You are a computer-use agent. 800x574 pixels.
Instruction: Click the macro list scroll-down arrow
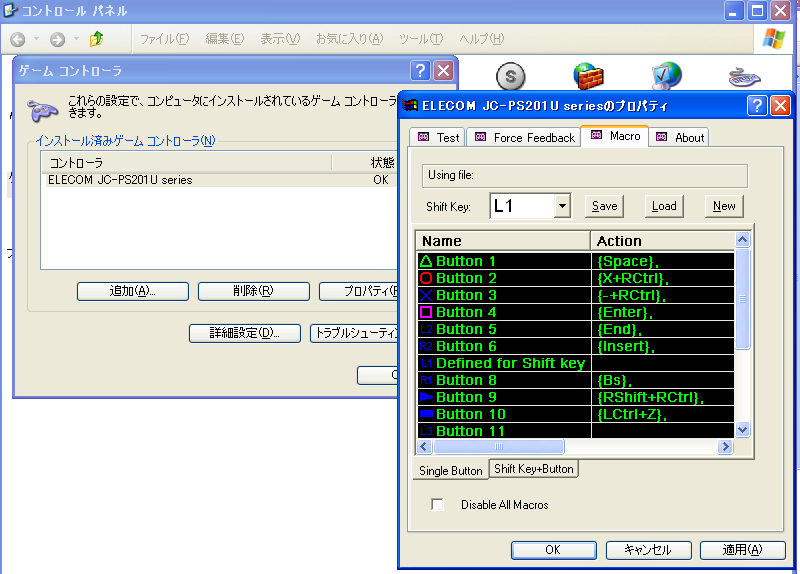click(742, 430)
